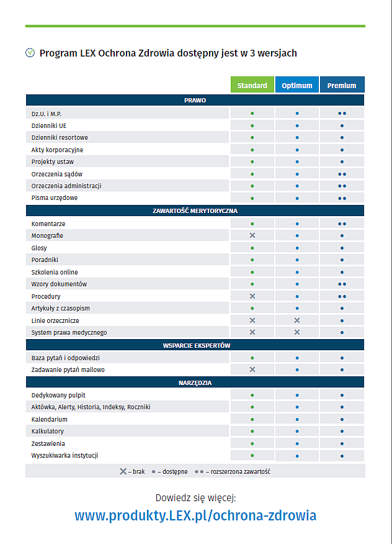Click the double dot for Orzeczenia sądów Premium
Viewport: 392px width, 544px height.
pyautogui.click(x=342, y=174)
